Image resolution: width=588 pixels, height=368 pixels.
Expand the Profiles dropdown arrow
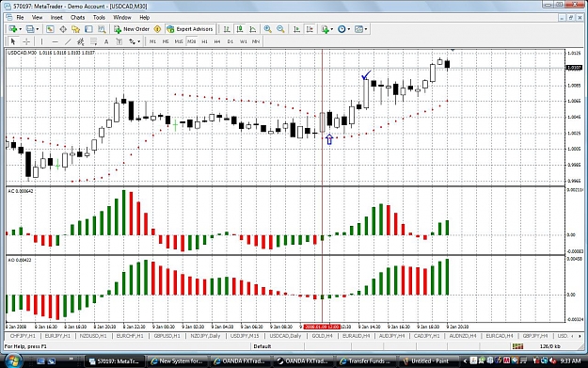37,29
